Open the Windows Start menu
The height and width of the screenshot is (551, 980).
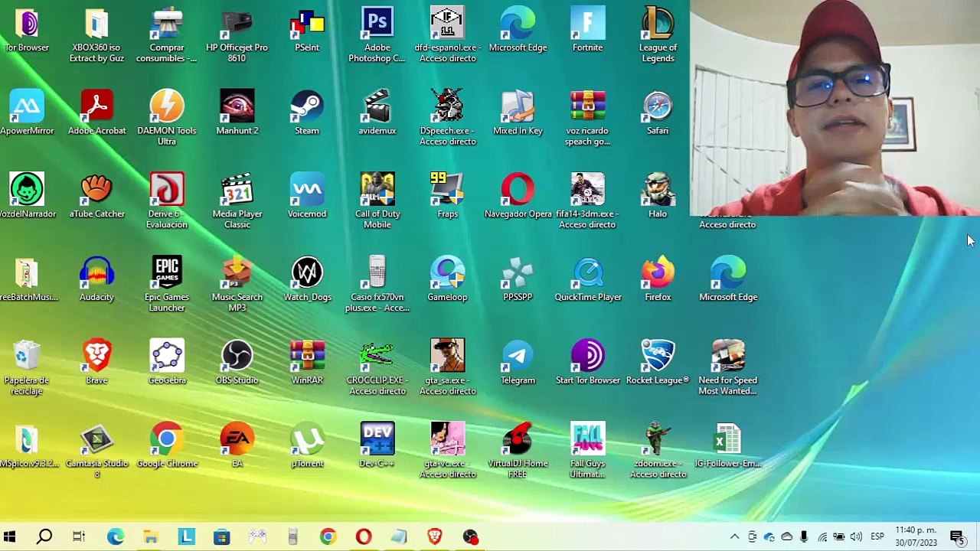[x=10, y=537]
